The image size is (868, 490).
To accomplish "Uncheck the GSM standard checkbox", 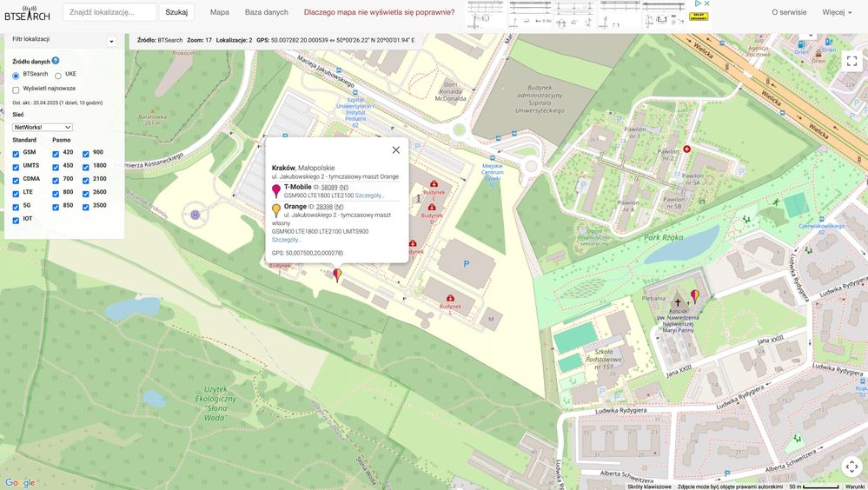I will pyautogui.click(x=16, y=154).
